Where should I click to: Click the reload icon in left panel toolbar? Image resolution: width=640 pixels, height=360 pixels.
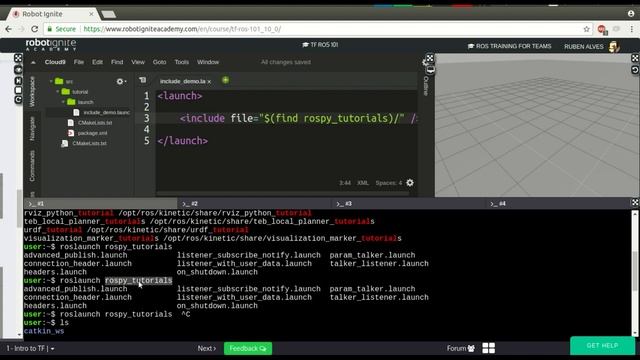pos(18,100)
